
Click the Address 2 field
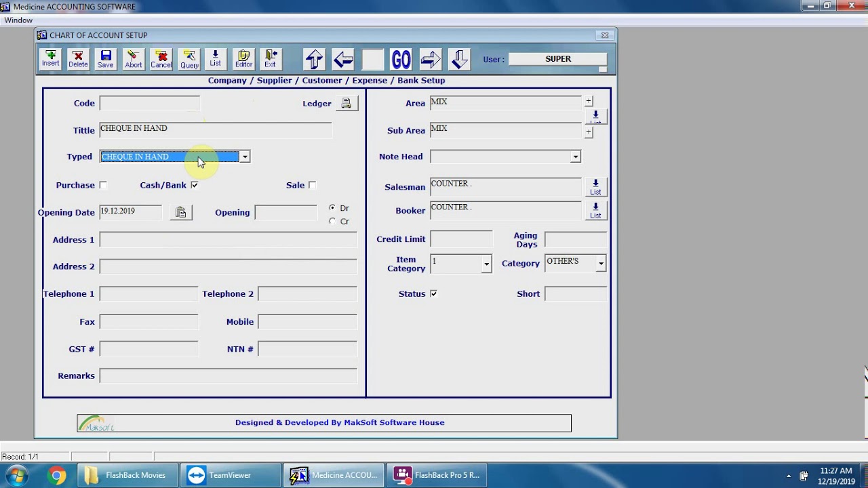pyautogui.click(x=228, y=266)
